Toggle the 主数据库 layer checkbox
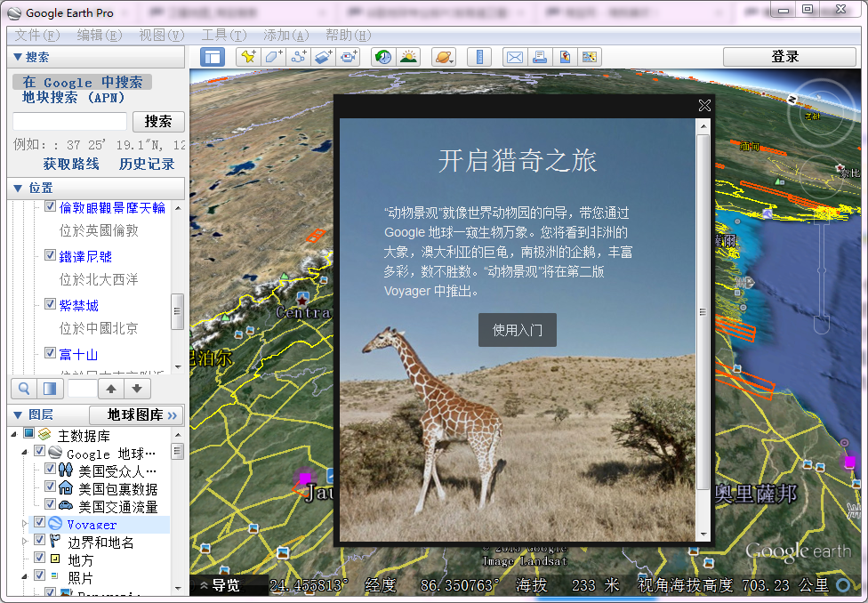Image resolution: width=868 pixels, height=603 pixels. click(28, 433)
